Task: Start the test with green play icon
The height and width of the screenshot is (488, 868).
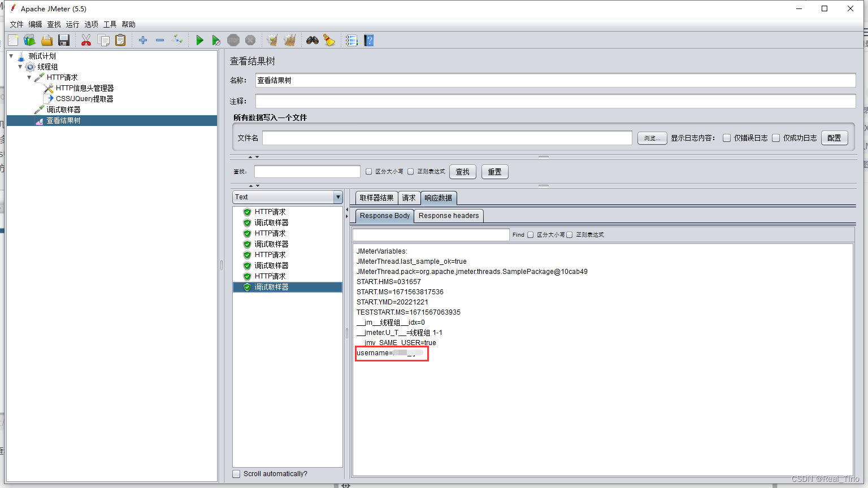Action: (199, 40)
